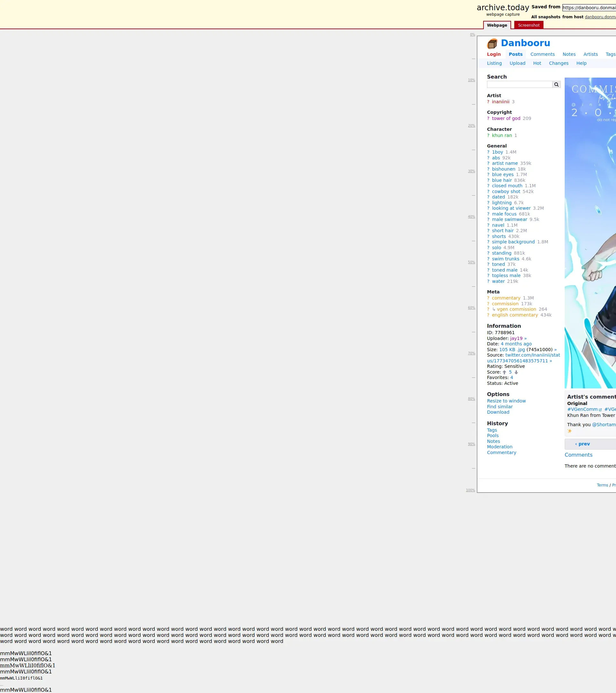Open wiki question mark next to khun ran
The image size is (616, 693).
click(488, 135)
